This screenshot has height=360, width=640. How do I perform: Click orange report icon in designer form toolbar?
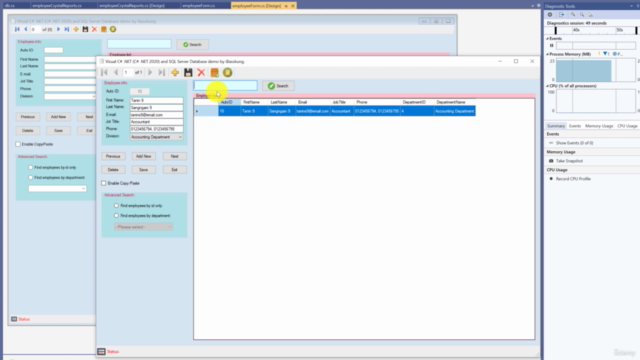point(104,29)
